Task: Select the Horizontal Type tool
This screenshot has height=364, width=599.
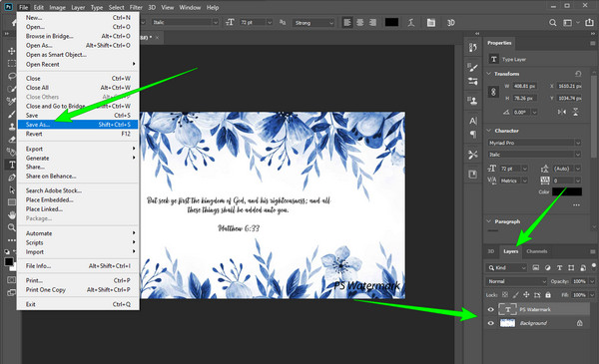Action: click(12, 165)
